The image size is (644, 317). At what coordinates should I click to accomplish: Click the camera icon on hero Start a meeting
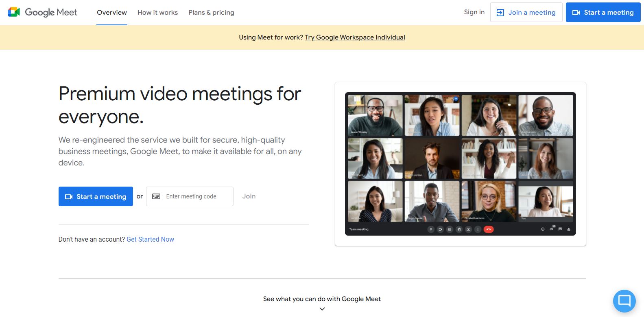point(69,197)
